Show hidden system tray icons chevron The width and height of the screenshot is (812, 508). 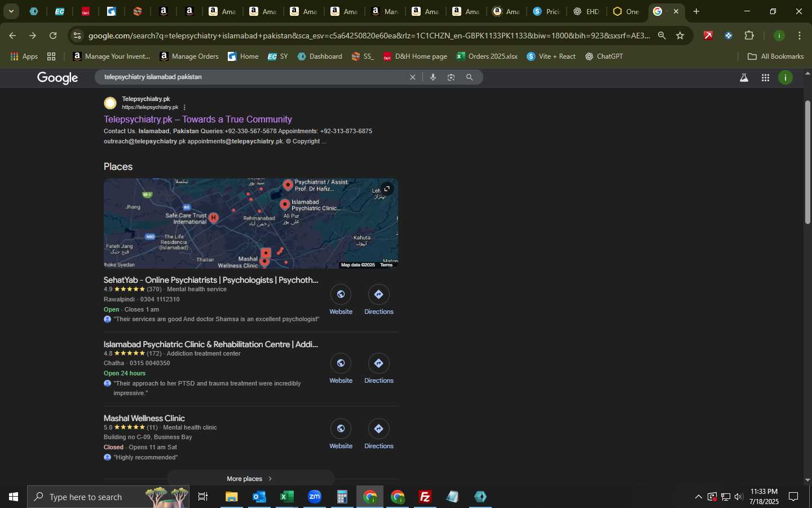click(x=698, y=497)
